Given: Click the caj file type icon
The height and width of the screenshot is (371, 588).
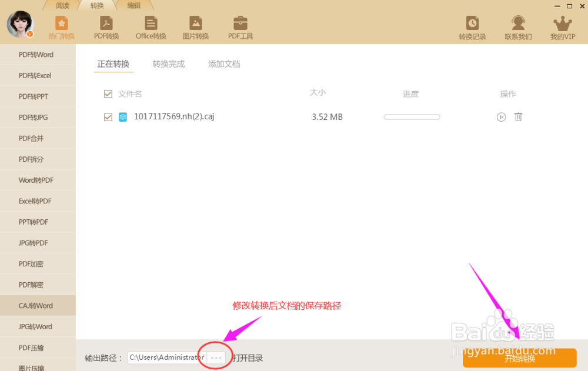Looking at the screenshot, I should click(123, 117).
